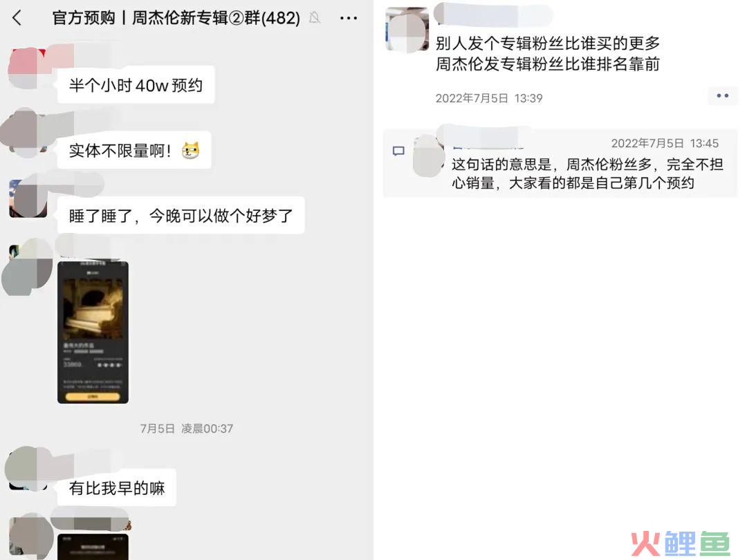This screenshot has height=560, width=747.
Task: Tap the 半个小时 40w 预约 message bubble
Action: (x=136, y=85)
